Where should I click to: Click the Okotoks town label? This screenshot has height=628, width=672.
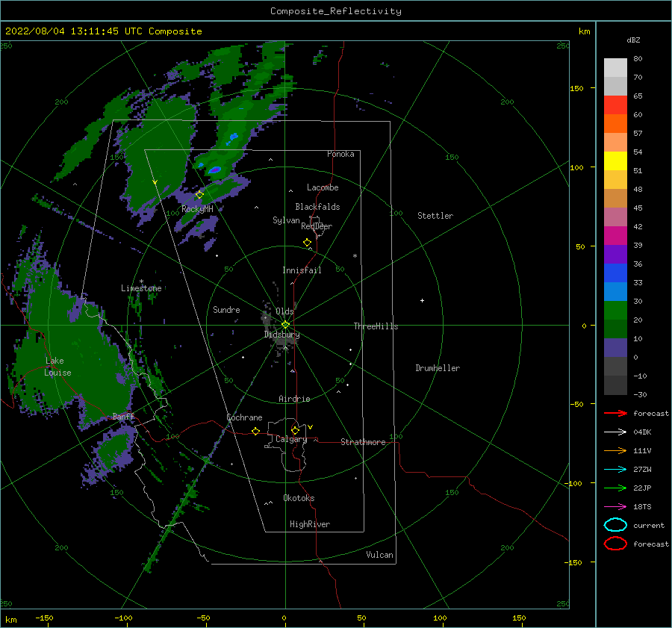[299, 498]
